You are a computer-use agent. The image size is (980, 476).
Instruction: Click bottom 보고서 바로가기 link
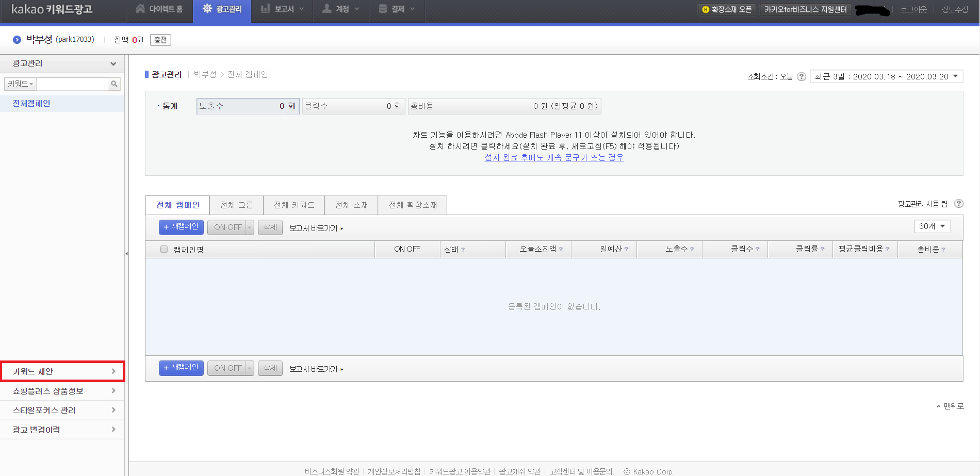coord(316,369)
